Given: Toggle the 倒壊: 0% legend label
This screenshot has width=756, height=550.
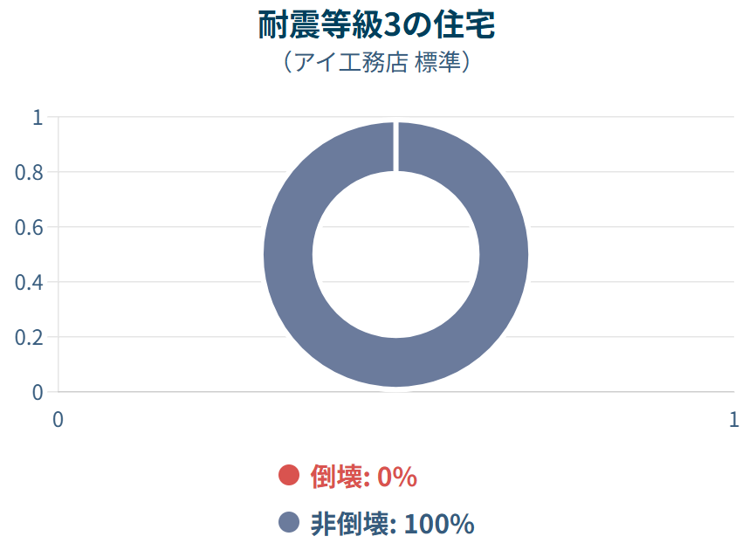Looking at the screenshot, I should click(363, 477).
